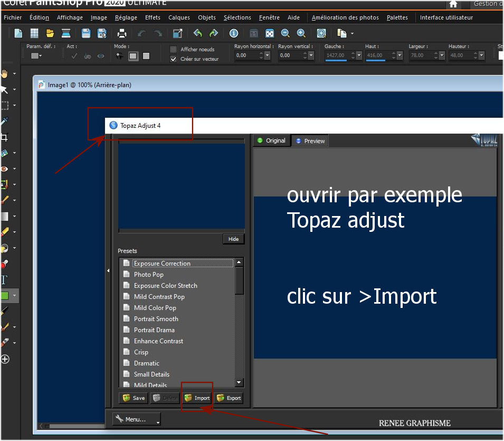Rotate image right with green arrow icon
Viewport: 504px width, 441px height.
213,33
